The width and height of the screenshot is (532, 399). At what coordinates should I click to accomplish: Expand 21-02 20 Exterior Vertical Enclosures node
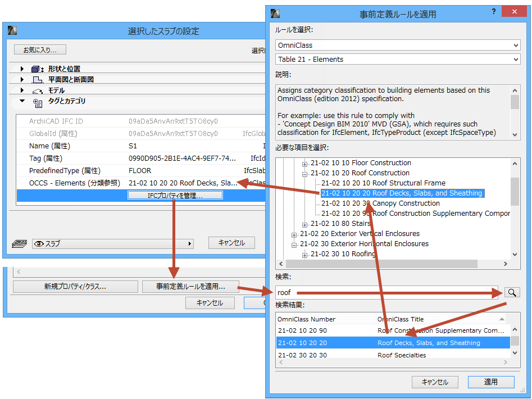pyautogui.click(x=294, y=235)
